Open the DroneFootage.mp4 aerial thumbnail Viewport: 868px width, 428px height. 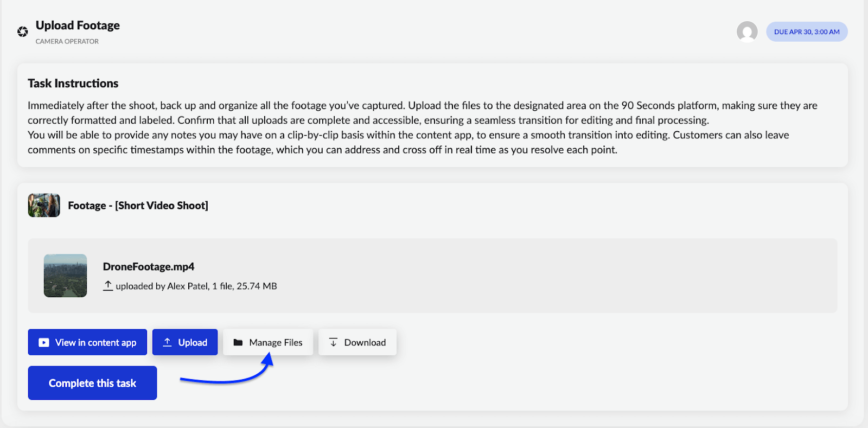(65, 276)
